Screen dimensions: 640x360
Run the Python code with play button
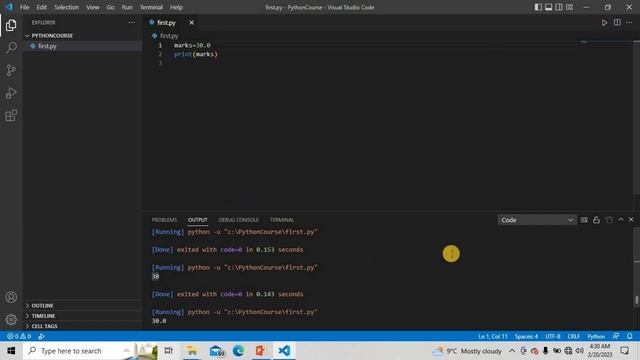pyautogui.click(x=604, y=23)
